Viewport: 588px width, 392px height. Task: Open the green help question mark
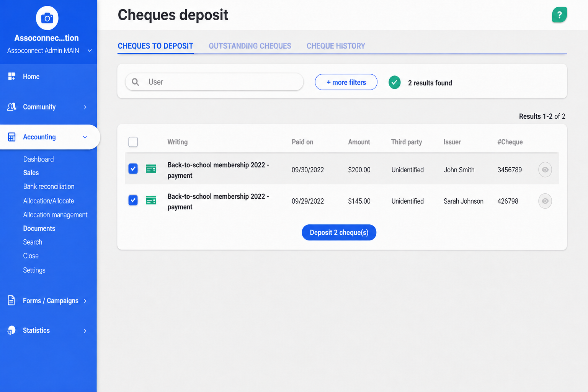559,15
